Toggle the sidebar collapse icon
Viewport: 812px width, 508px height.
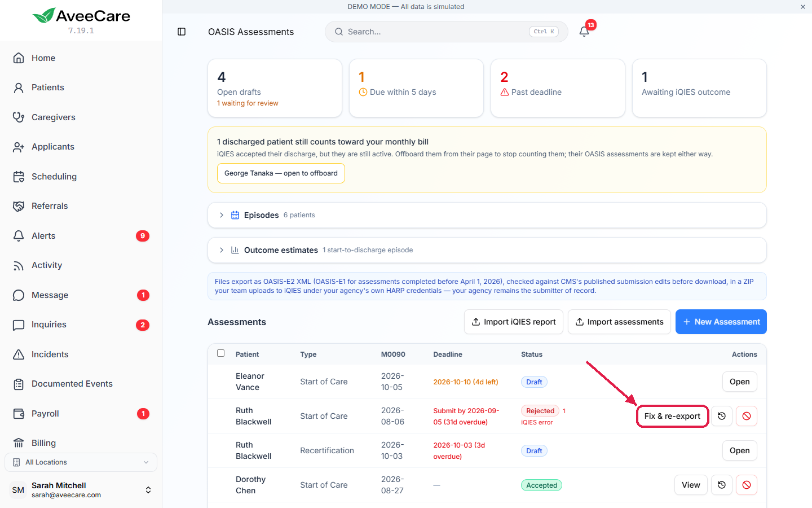click(x=182, y=32)
